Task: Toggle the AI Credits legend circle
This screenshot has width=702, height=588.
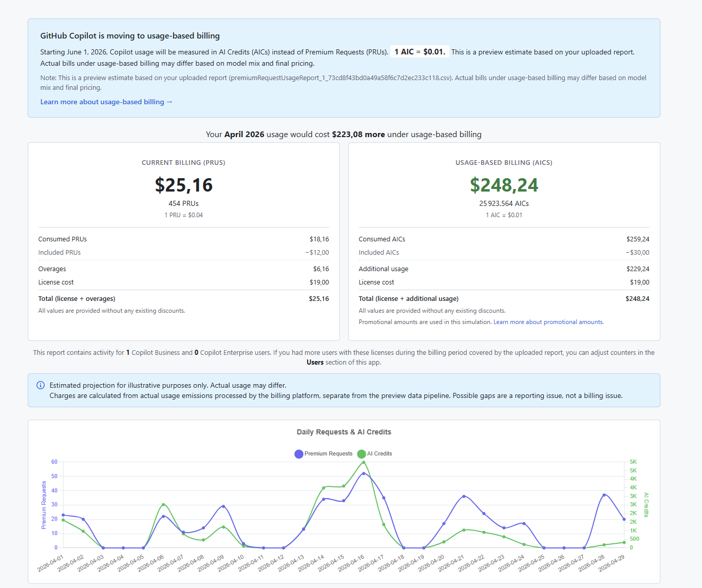Action: (x=362, y=454)
